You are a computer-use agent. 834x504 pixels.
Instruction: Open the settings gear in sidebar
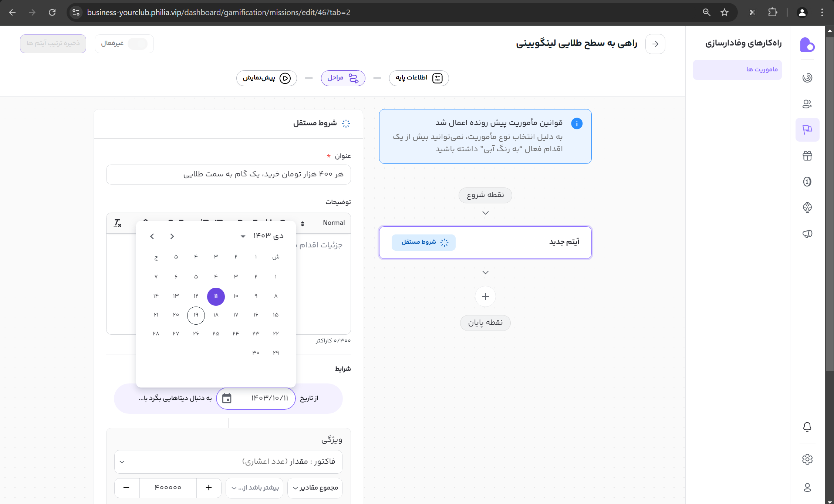[x=807, y=459]
